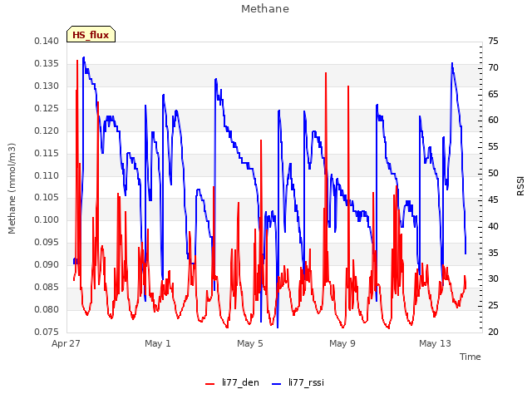
Task: Click the 70 RSSI axis value
Action: pos(493,67)
